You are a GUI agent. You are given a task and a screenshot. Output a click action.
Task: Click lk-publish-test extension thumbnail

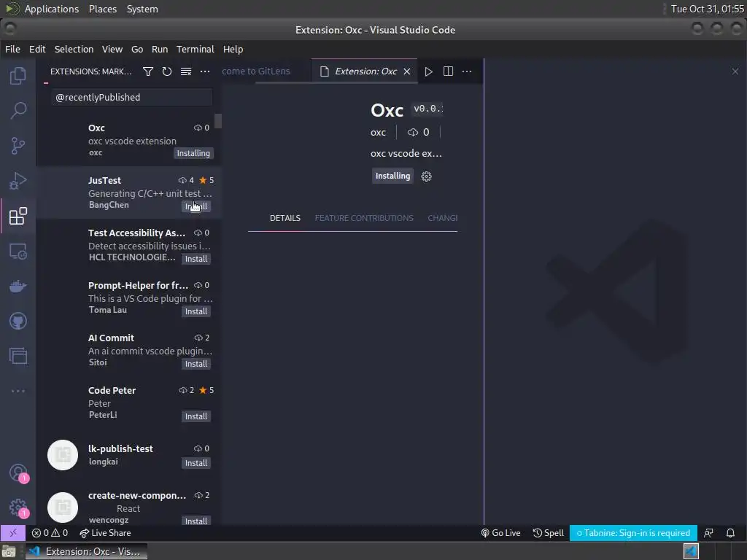coord(63,455)
